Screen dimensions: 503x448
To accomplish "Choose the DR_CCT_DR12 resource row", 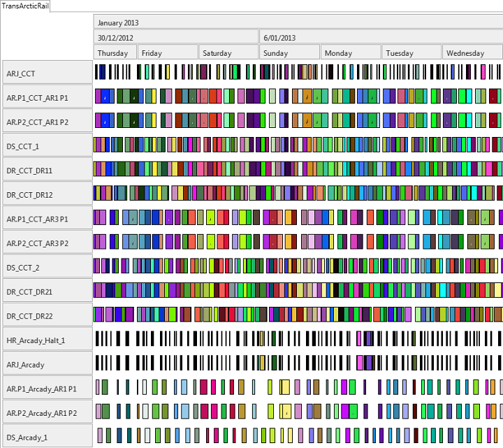I will click(47, 194).
